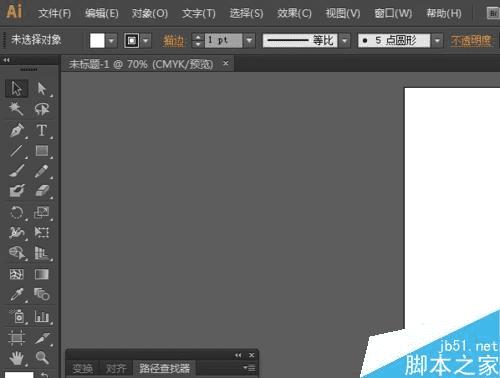This screenshot has width=500, height=378.
Task: Open the 不透明度 opacity link
Action: click(471, 41)
